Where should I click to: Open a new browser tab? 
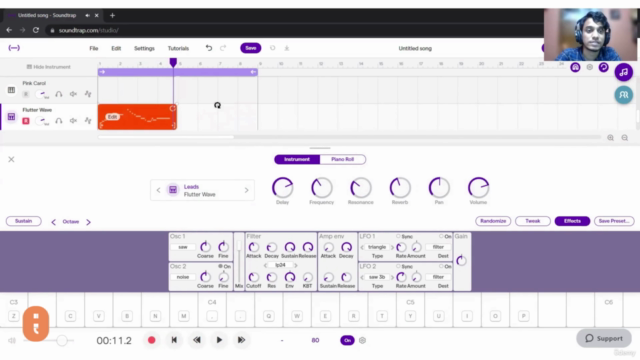(112, 16)
